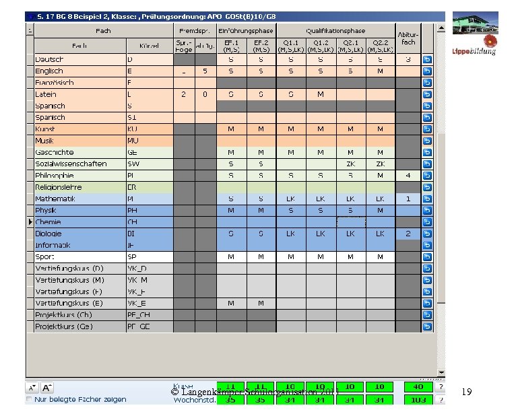This screenshot has width=516, height=420.
Task: Click the blue row icon for Philosophie
Action: [427, 176]
